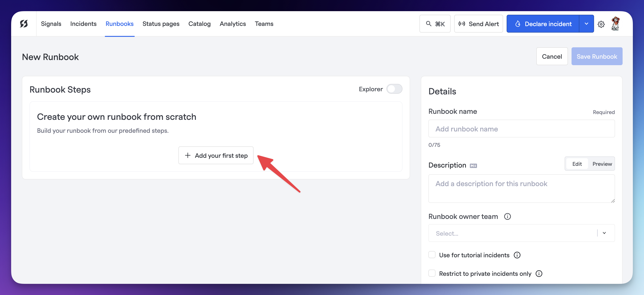Click the 'New Runbook' page heading
The height and width of the screenshot is (295, 644).
click(x=50, y=57)
